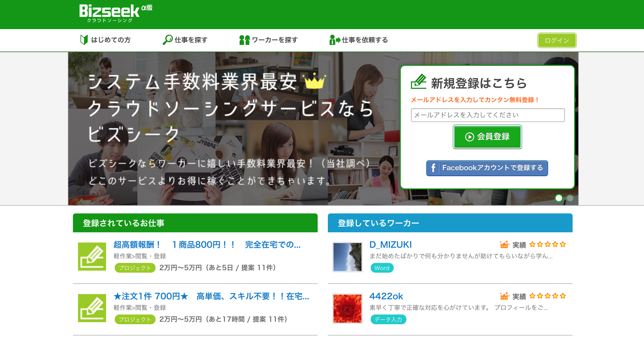Click the beginner leaf icon by はじめての方
The width and height of the screenshot is (644, 338).
point(84,40)
